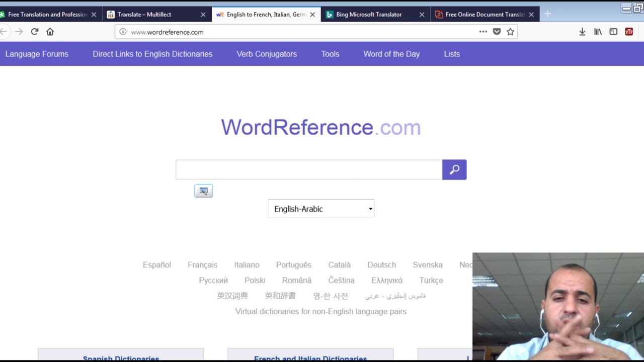Open page actions three-dots menu
The width and height of the screenshot is (644, 362).
[483, 32]
